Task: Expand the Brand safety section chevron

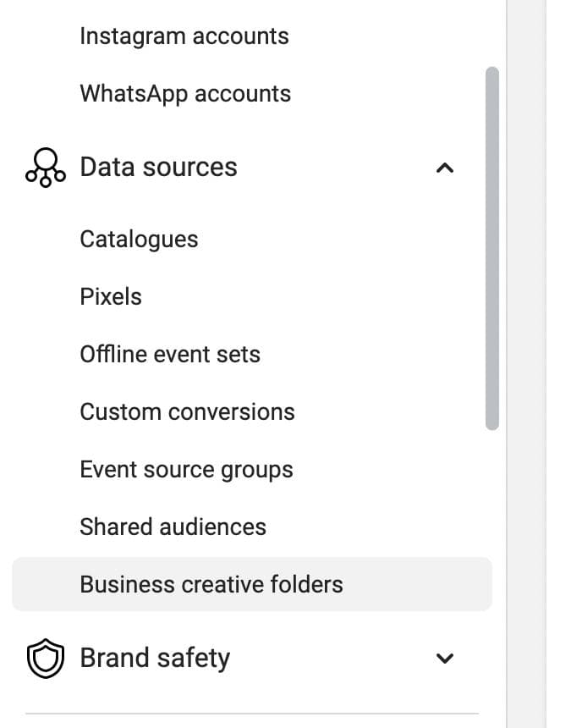Action: click(444, 659)
